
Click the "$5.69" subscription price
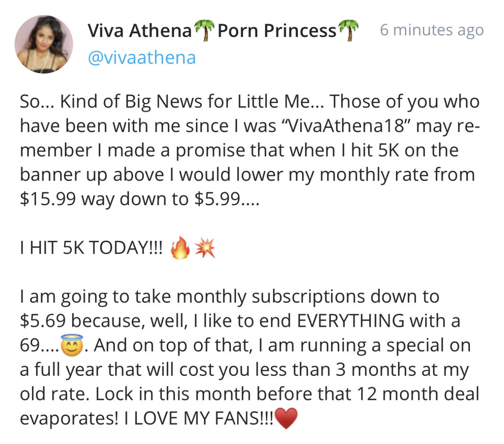pos(43,321)
